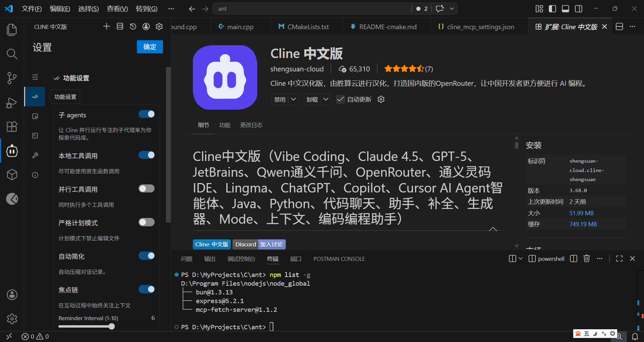
Task: Click the 禁用 extension button
Action: [x=280, y=99]
